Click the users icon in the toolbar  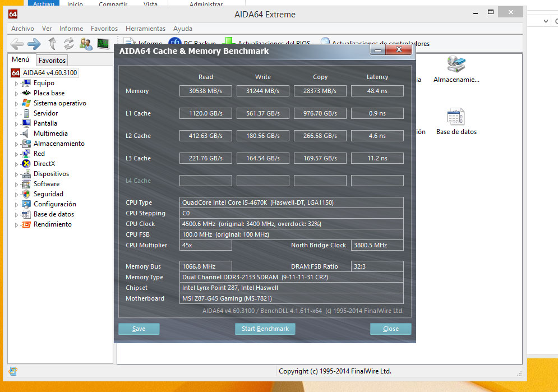coord(86,44)
